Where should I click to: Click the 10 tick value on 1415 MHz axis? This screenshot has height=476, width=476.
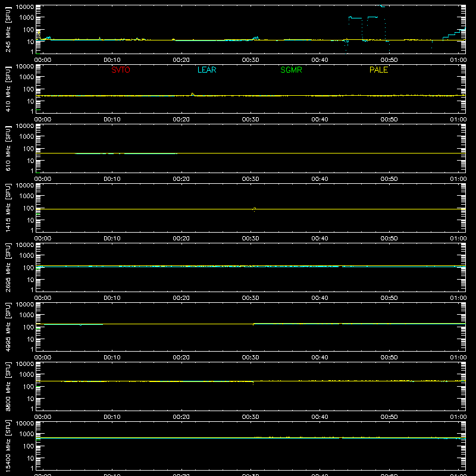[30, 220]
